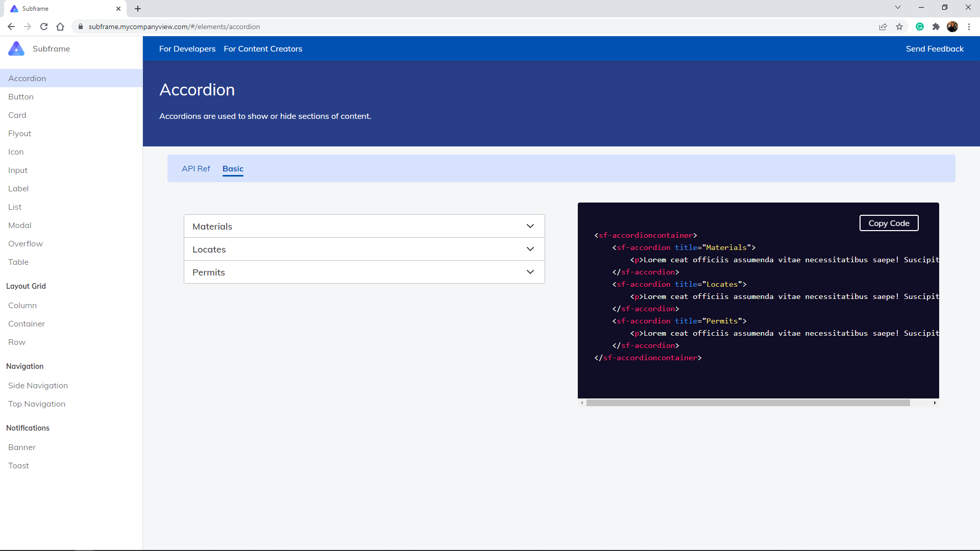Open For Content Creators menu

coord(263,49)
